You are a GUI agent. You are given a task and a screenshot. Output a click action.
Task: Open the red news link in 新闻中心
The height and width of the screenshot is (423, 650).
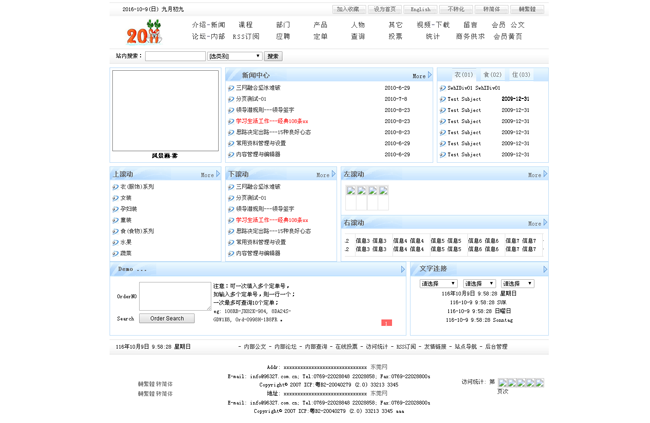272,121
